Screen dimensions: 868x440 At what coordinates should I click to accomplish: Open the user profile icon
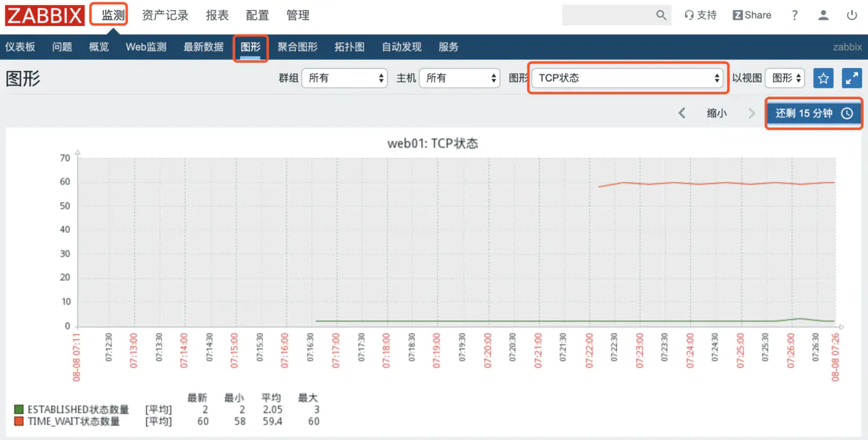[823, 15]
